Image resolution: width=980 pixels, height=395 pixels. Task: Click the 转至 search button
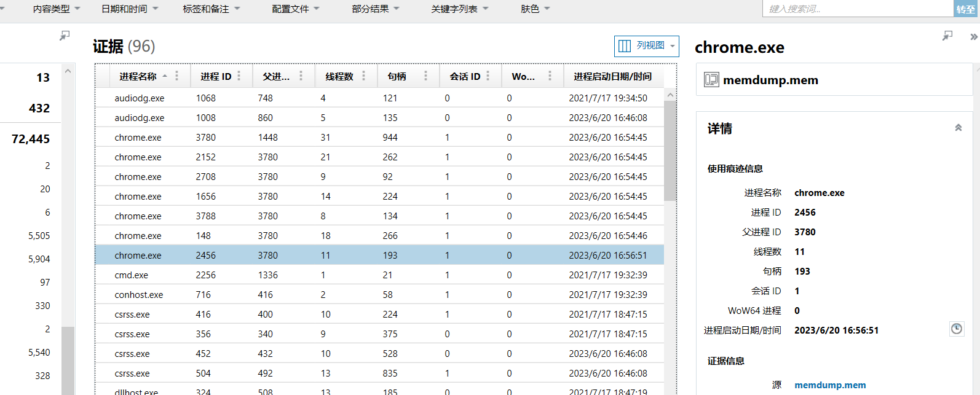pyautogui.click(x=966, y=9)
